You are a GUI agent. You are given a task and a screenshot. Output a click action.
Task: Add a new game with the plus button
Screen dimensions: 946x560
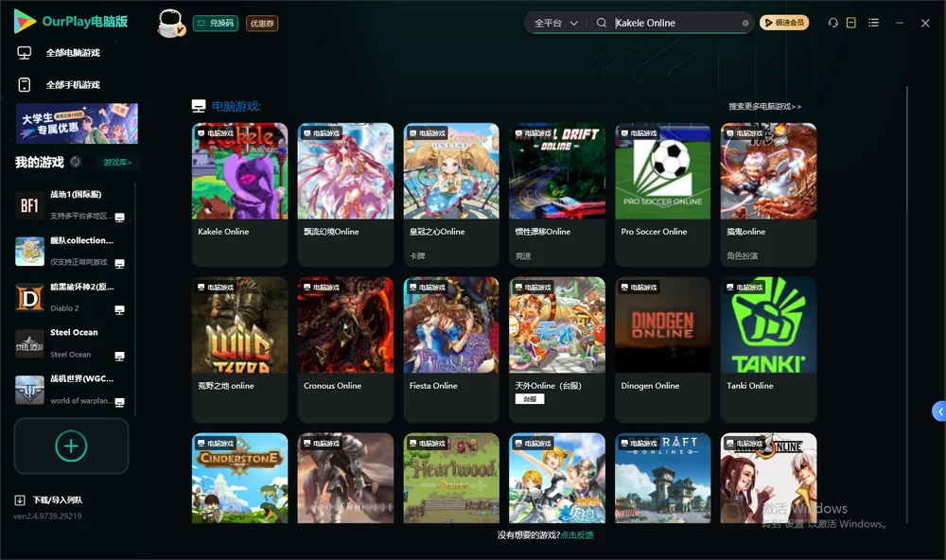coord(71,446)
